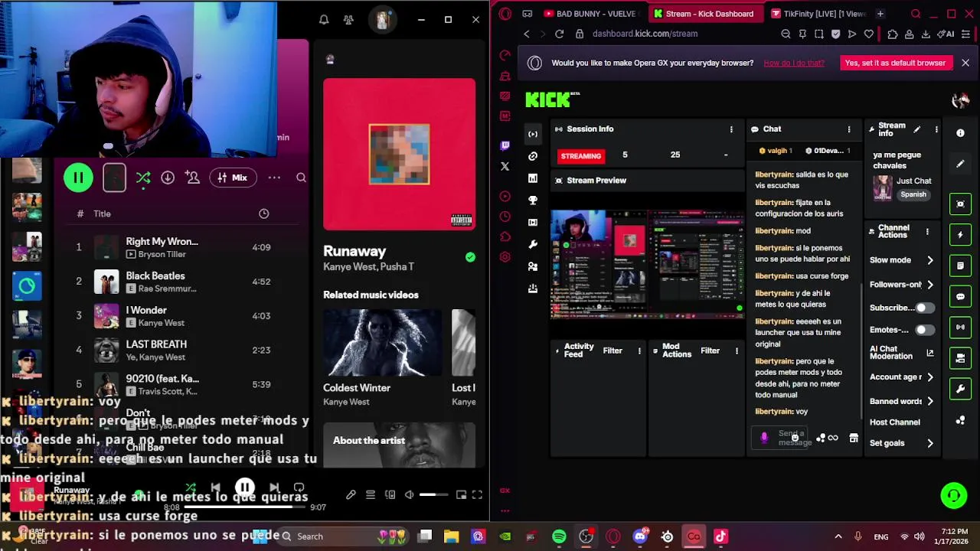Open the Spotify playlist more options menu
The width and height of the screenshot is (980, 551).
pos(274,178)
